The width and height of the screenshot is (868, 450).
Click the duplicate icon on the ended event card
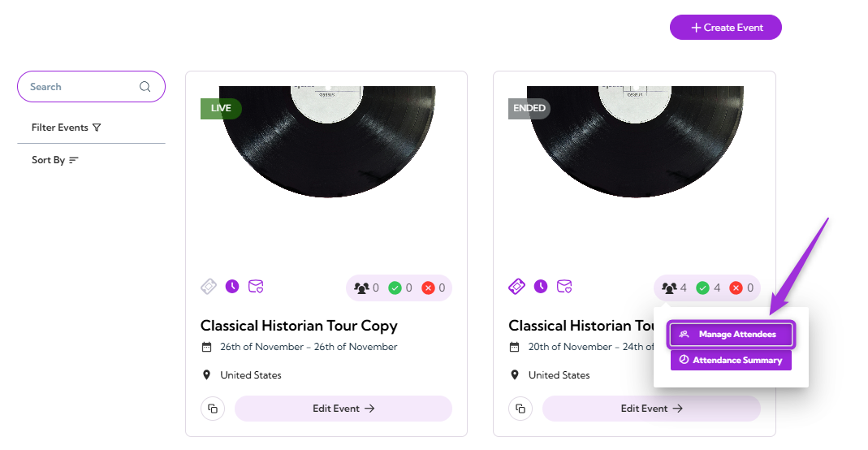click(520, 409)
